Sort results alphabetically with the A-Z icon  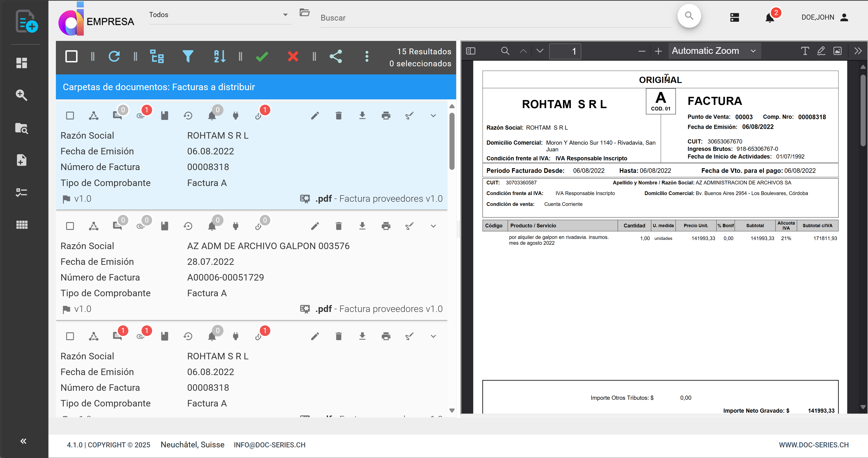(x=219, y=56)
